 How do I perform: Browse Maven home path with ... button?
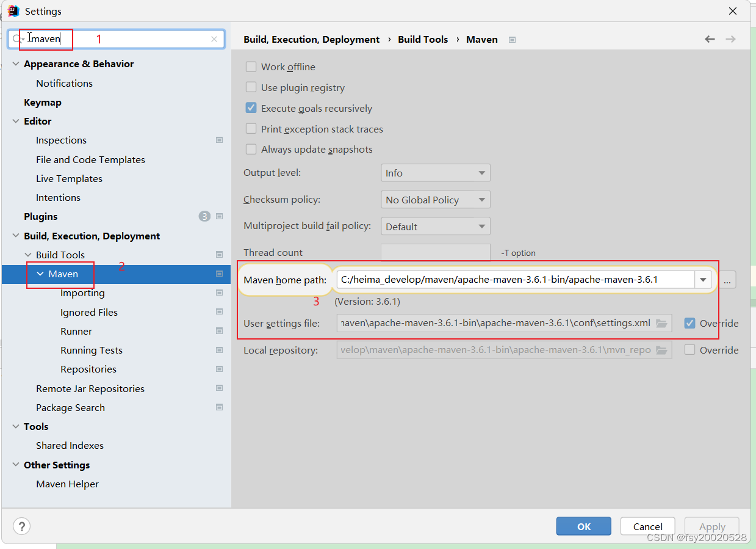727,280
